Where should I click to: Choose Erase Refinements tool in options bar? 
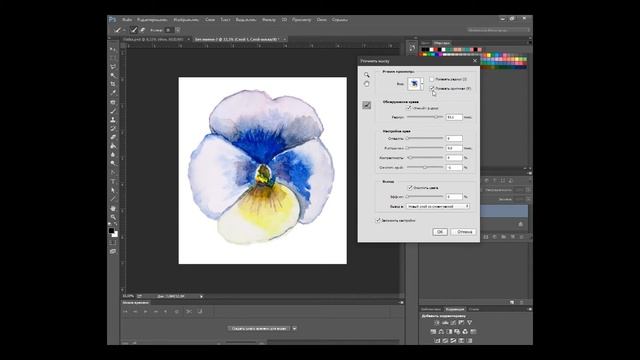tap(142, 30)
